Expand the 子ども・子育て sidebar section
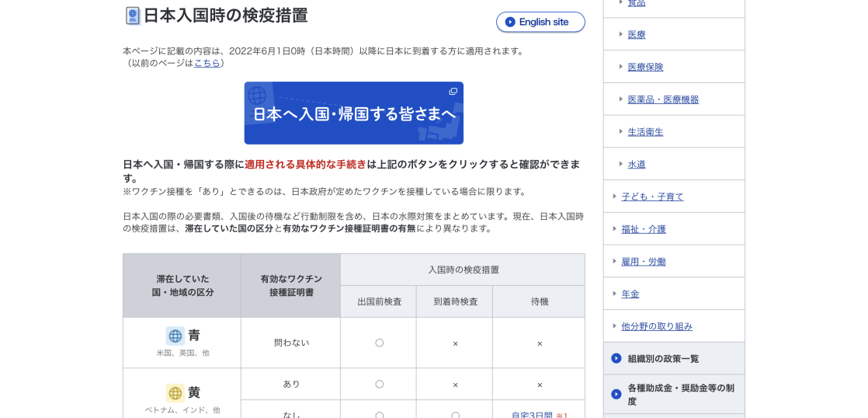Screen dimensions: 868x418 pos(652,197)
